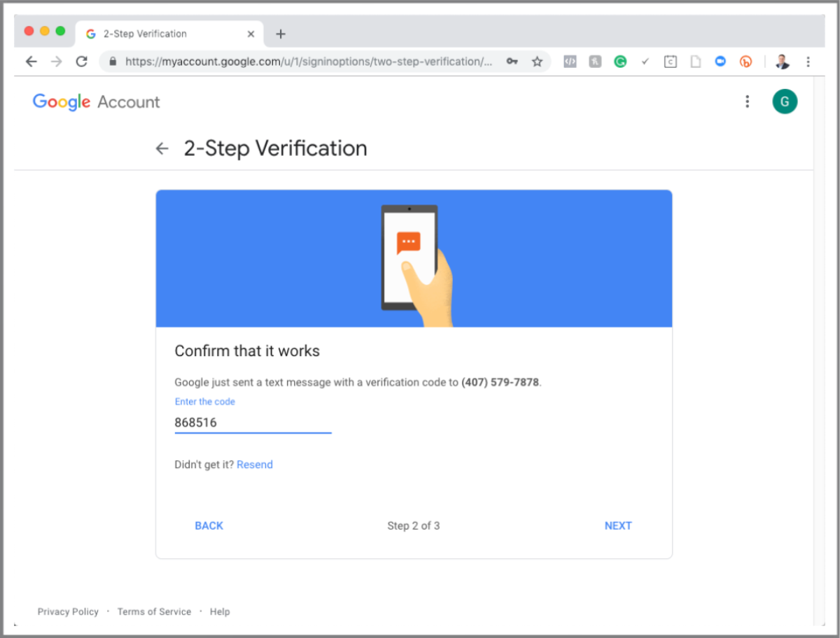Click the red close window button

(x=29, y=31)
